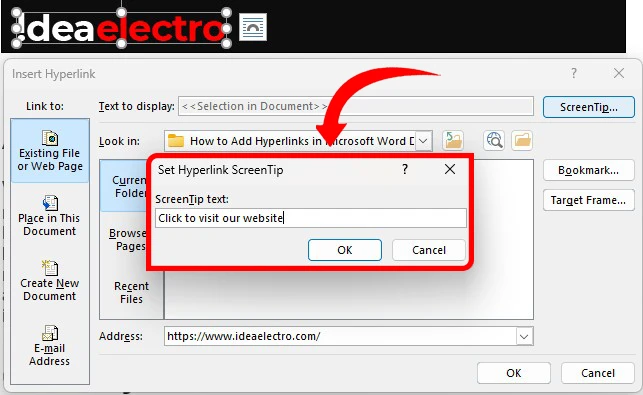Screen dimensions: 643x395
Task: Click the 'Look in:' label
Action: point(119,142)
